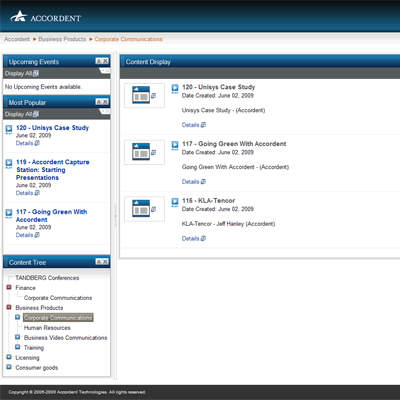400x400 pixels.
Task: Expand the Licensing tree node
Action: click(x=9, y=357)
